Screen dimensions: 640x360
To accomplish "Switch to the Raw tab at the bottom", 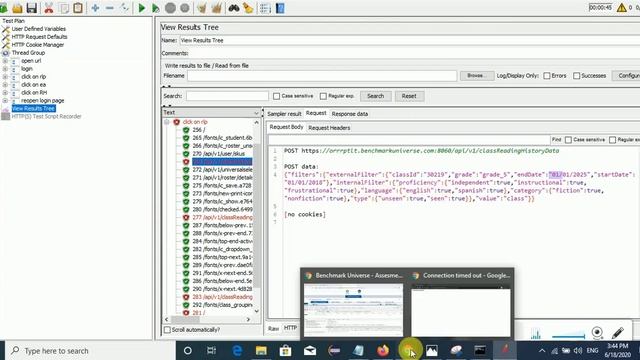I will pyautogui.click(x=273, y=328).
